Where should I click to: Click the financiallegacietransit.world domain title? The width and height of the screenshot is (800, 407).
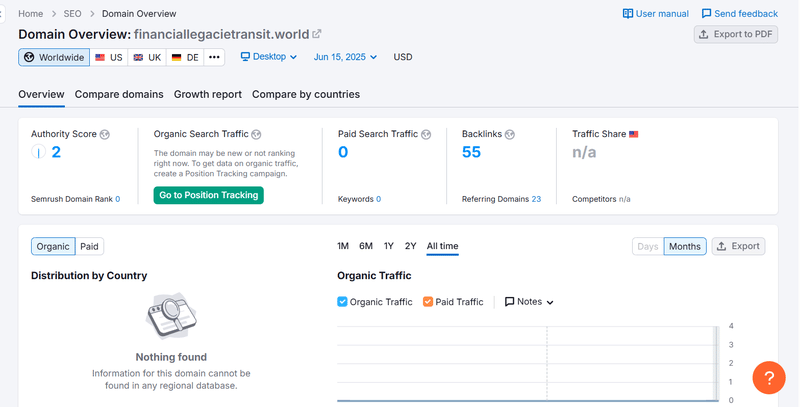pyautogui.click(x=221, y=34)
